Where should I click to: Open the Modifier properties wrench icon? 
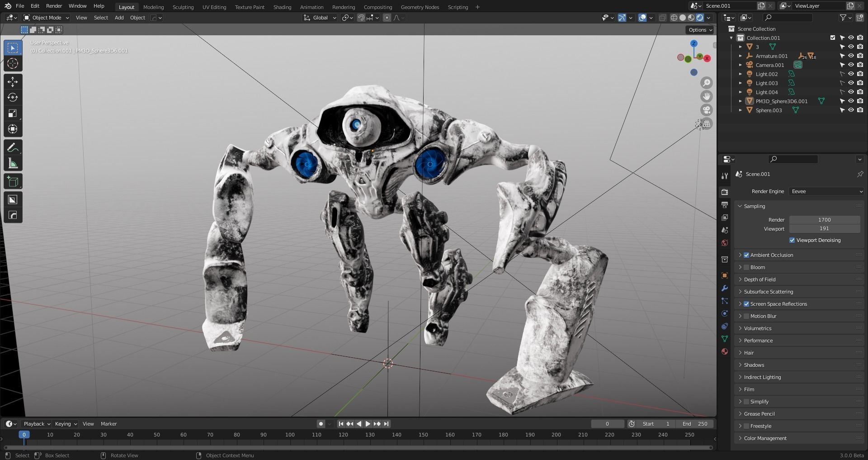(x=725, y=288)
